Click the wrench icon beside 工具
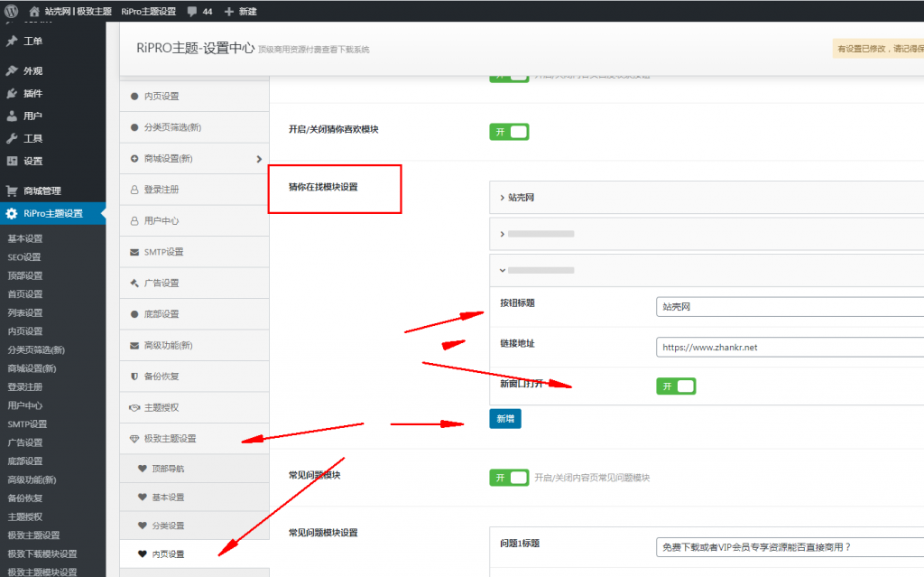 coord(12,139)
